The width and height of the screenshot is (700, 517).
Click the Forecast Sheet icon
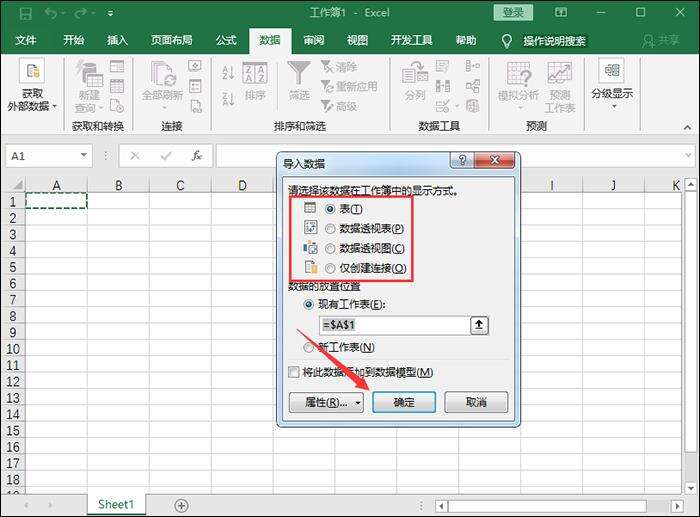559,73
